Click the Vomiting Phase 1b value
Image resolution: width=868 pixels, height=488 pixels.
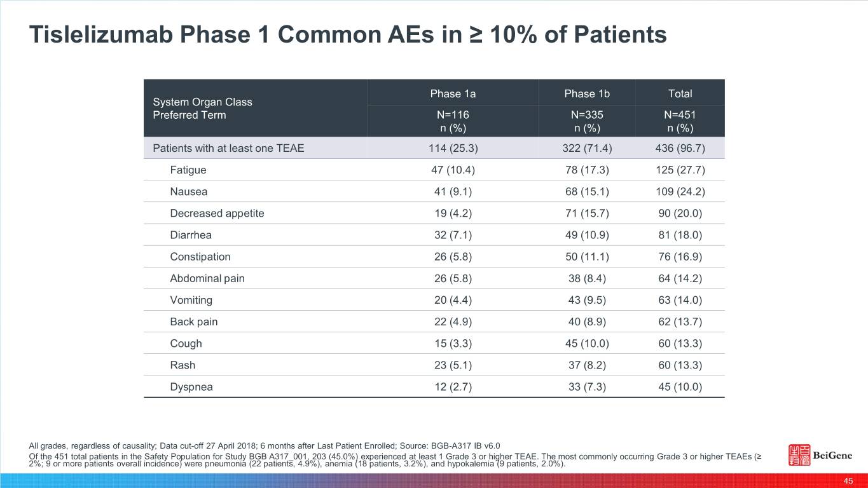click(x=586, y=300)
